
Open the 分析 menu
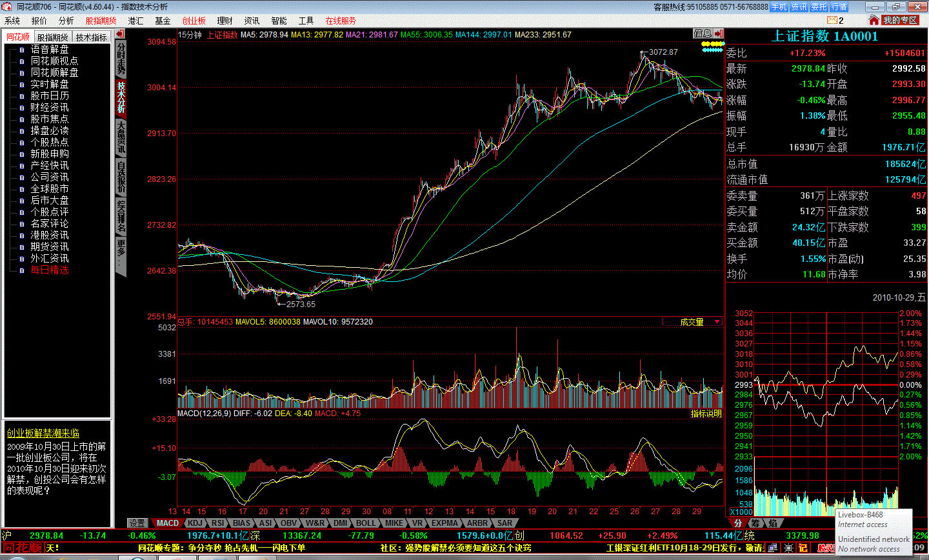click(x=66, y=21)
